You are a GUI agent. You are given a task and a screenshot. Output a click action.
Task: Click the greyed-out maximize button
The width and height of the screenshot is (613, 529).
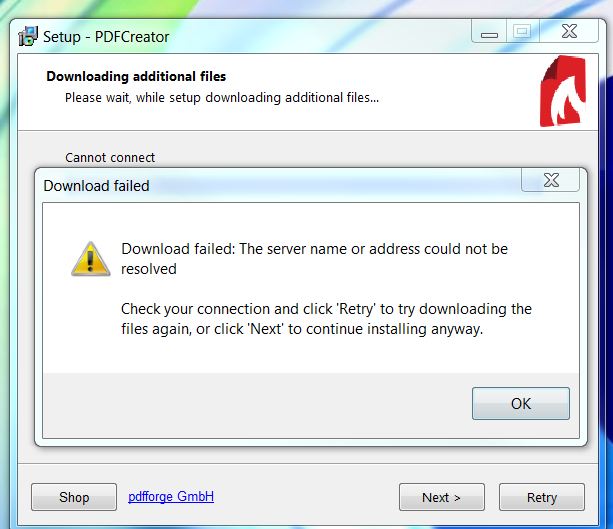(523, 31)
